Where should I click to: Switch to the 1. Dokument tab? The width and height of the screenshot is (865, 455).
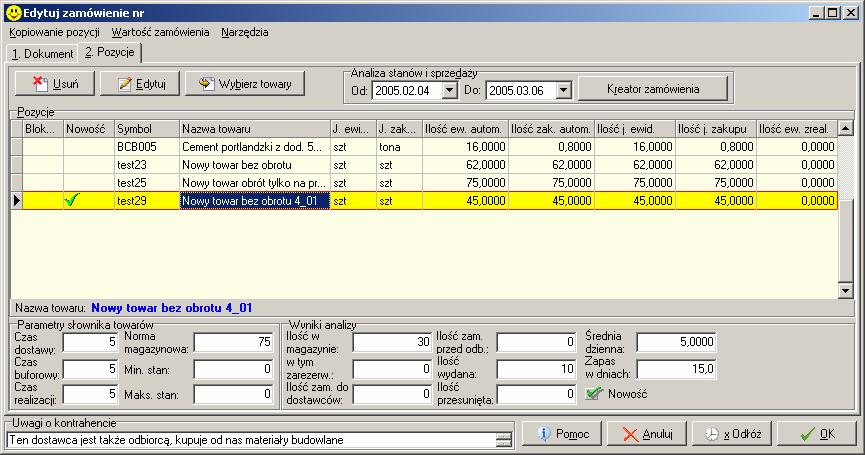tap(42, 53)
